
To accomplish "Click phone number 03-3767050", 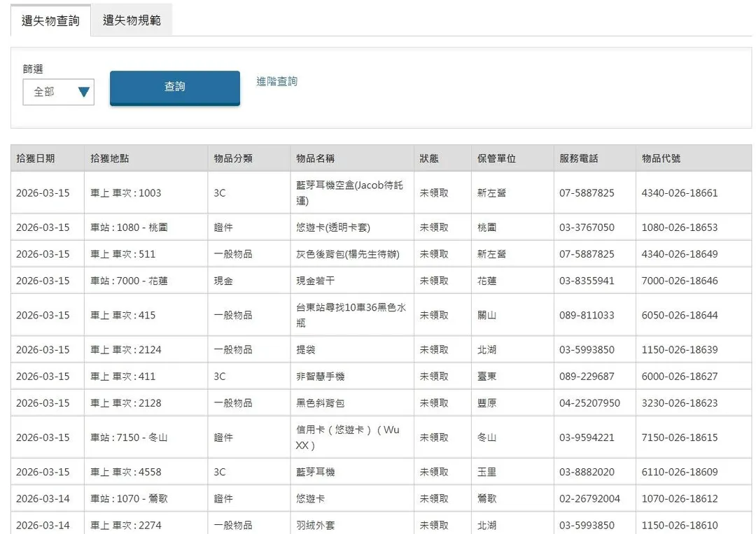I will click(x=587, y=227).
